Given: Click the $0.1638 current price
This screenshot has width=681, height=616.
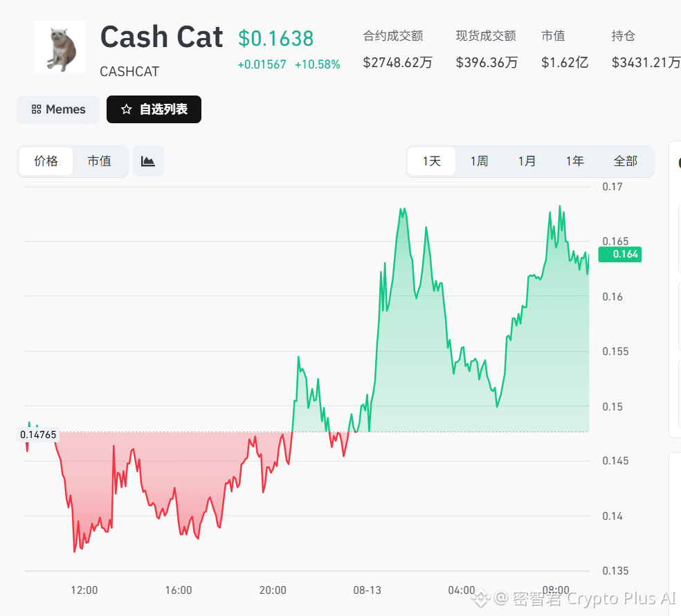Looking at the screenshot, I should point(275,39).
